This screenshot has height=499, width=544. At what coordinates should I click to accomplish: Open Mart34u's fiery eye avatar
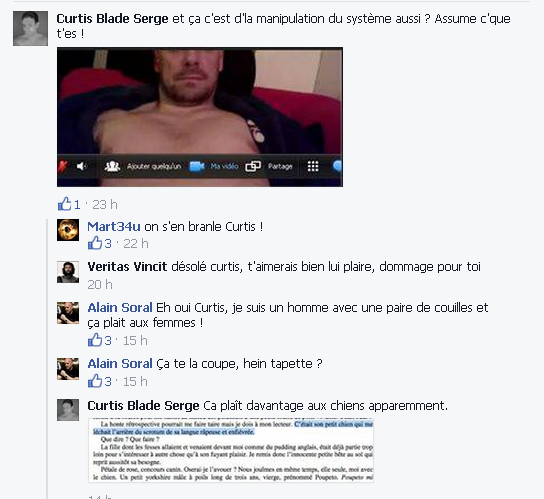click(x=68, y=230)
